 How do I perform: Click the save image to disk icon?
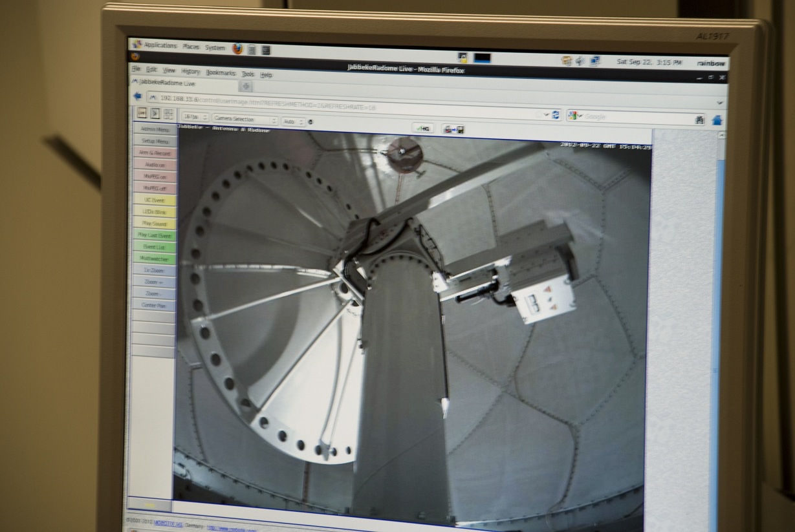(x=453, y=129)
